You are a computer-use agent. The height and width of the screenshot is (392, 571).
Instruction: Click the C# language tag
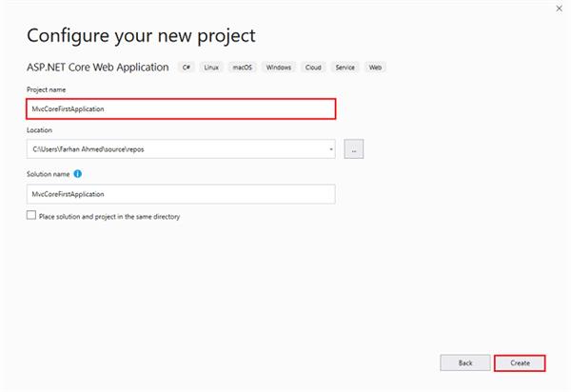click(x=187, y=68)
